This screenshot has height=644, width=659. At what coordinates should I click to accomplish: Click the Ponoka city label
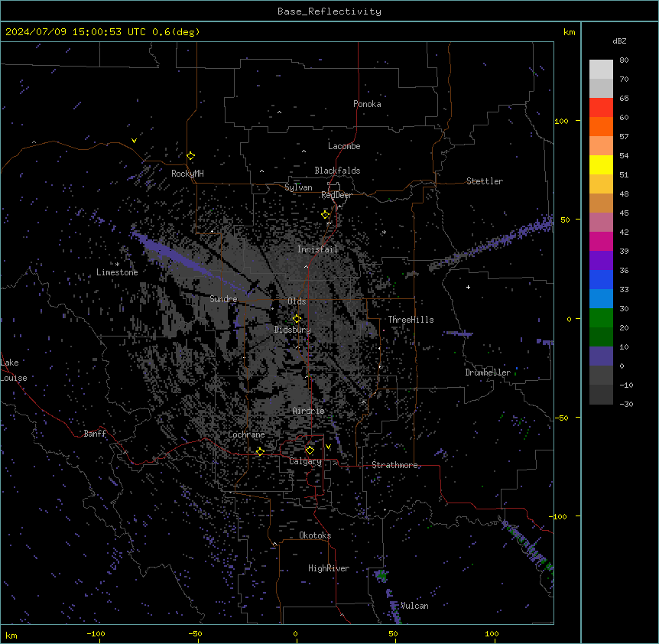367,104
